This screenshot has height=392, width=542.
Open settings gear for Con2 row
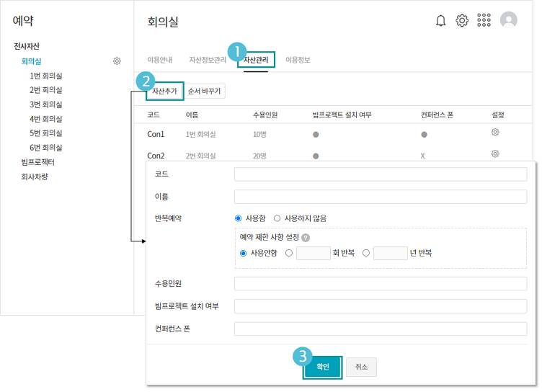(x=495, y=153)
